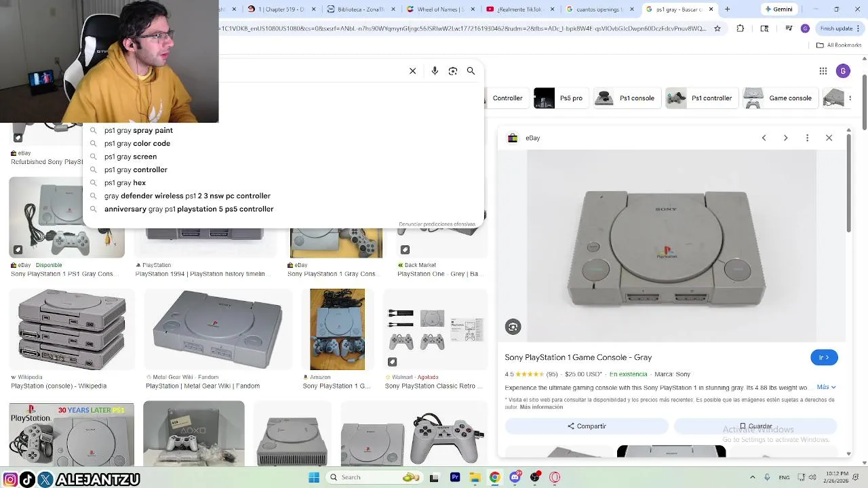Open the Gemini button in Chrome
Image resolution: width=868 pixels, height=488 pixels.
[778, 9]
